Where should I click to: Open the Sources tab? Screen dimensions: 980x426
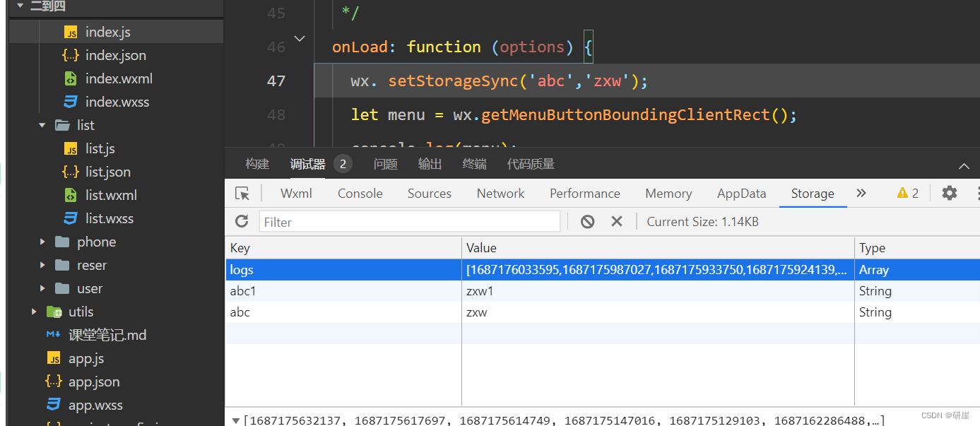[430, 194]
